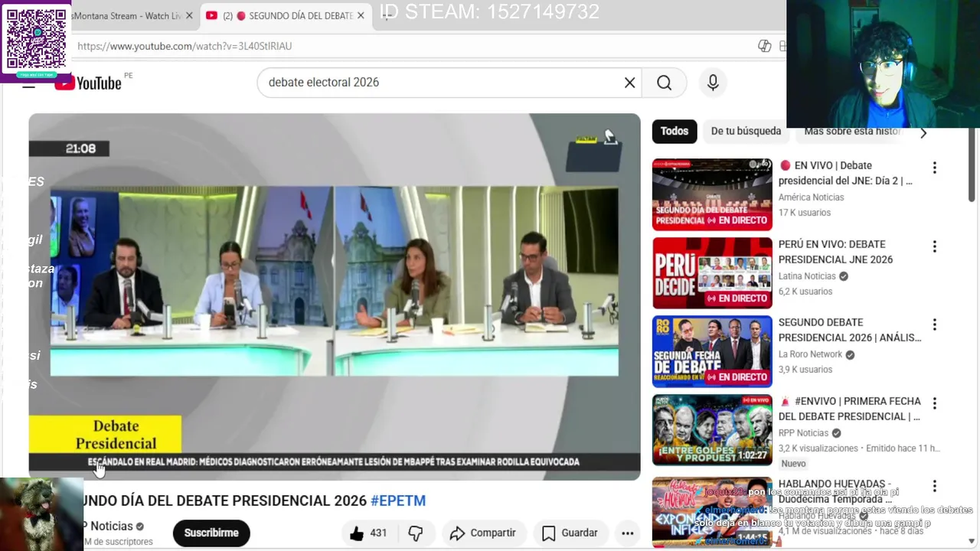This screenshot has height=551, width=980.
Task: Open EN VIVO Debate presidencial del JNE title
Action: [845, 173]
